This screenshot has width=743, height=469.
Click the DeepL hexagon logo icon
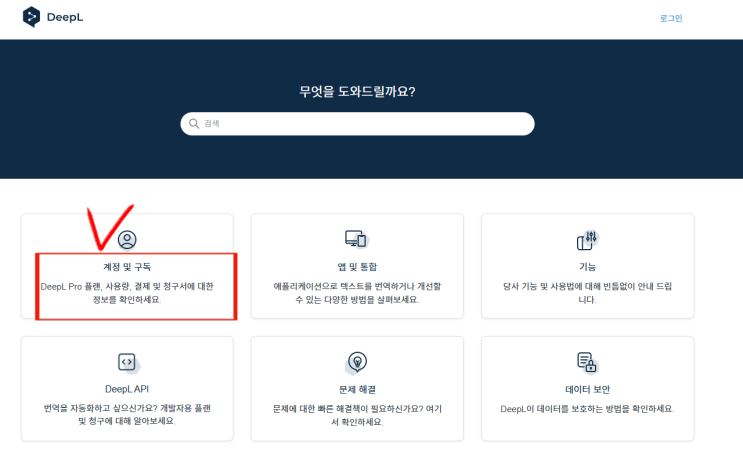pyautogui.click(x=31, y=17)
